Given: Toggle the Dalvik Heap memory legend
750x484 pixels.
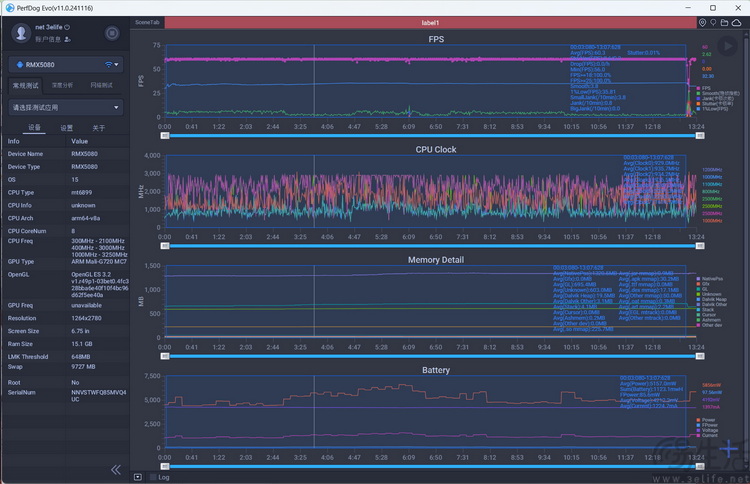Looking at the screenshot, I should pos(711,299).
